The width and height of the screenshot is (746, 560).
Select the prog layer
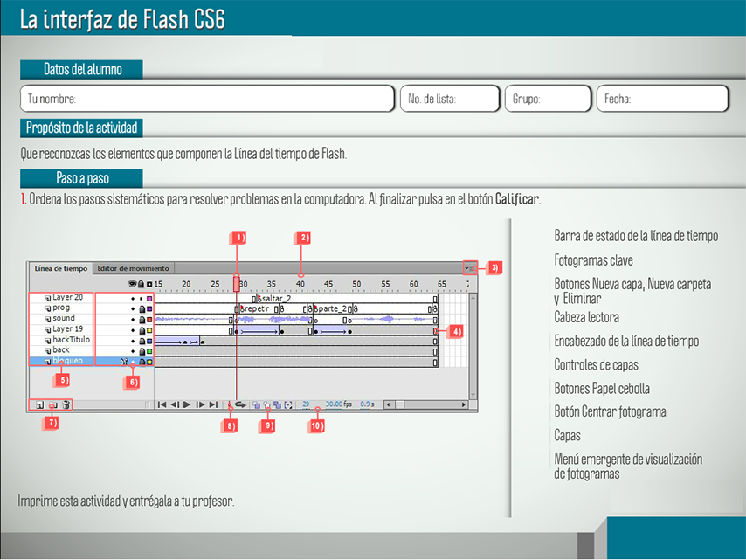click(61, 308)
